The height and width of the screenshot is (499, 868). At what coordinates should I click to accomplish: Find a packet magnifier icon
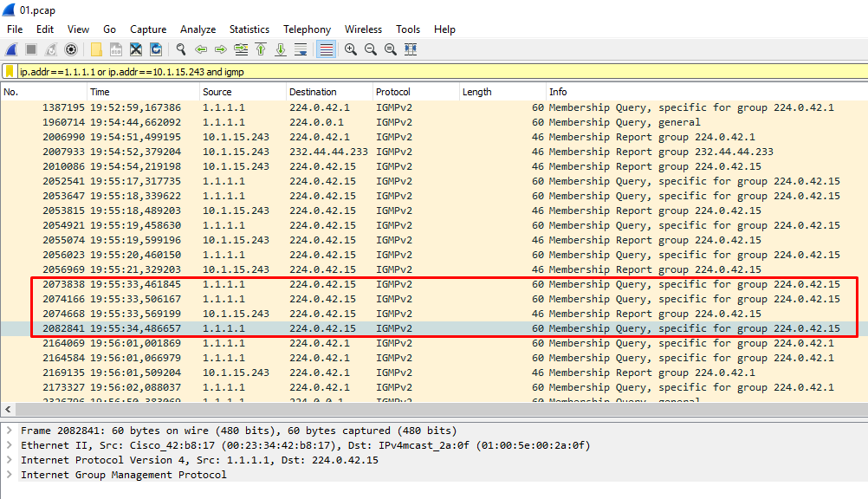pos(181,49)
